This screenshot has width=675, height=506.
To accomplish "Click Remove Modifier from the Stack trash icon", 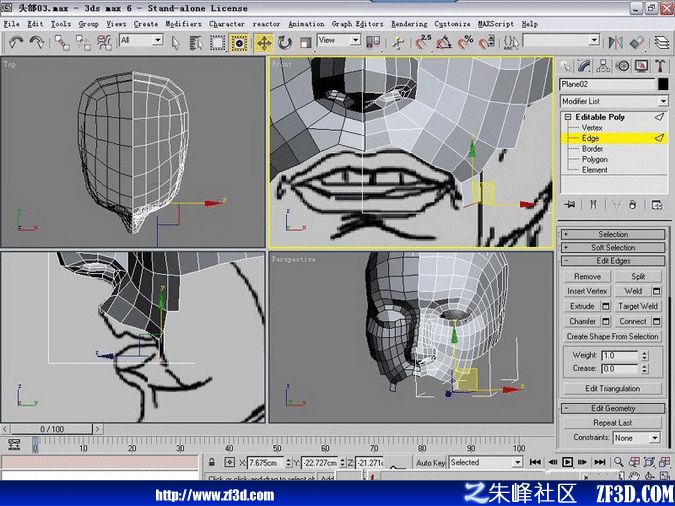I will [x=632, y=205].
